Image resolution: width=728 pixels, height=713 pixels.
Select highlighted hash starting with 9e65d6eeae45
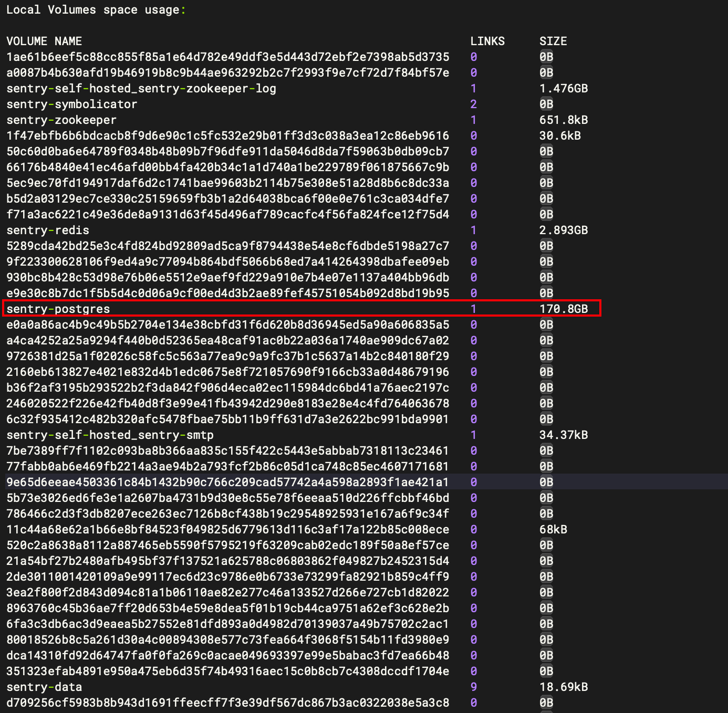[228, 482]
